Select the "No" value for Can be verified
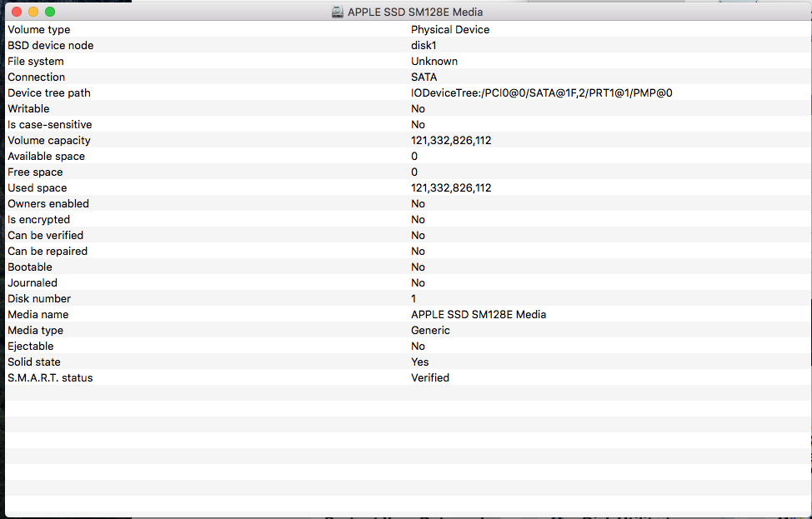Image resolution: width=812 pixels, height=519 pixels. [x=418, y=236]
